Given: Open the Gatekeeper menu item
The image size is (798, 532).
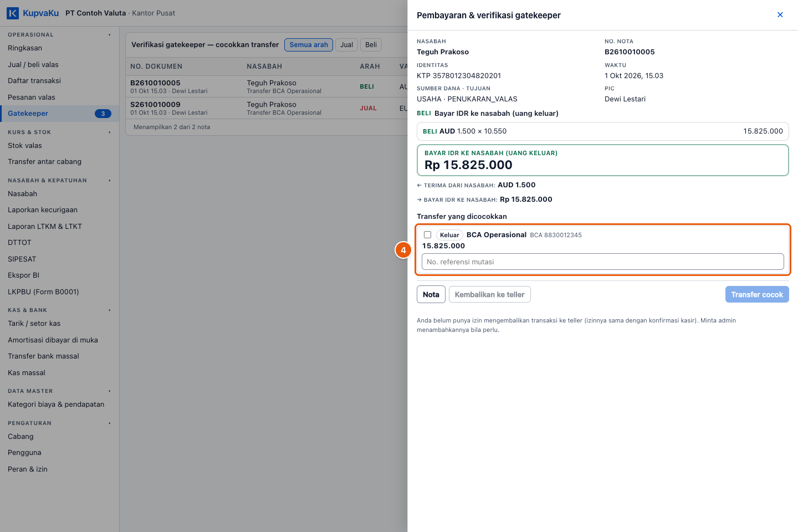Looking at the screenshot, I should tap(59, 114).
